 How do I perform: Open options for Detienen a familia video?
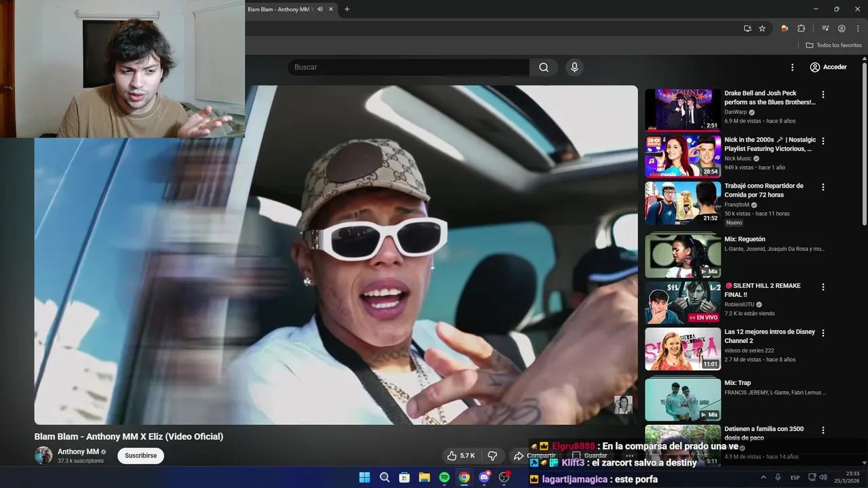[x=823, y=430]
